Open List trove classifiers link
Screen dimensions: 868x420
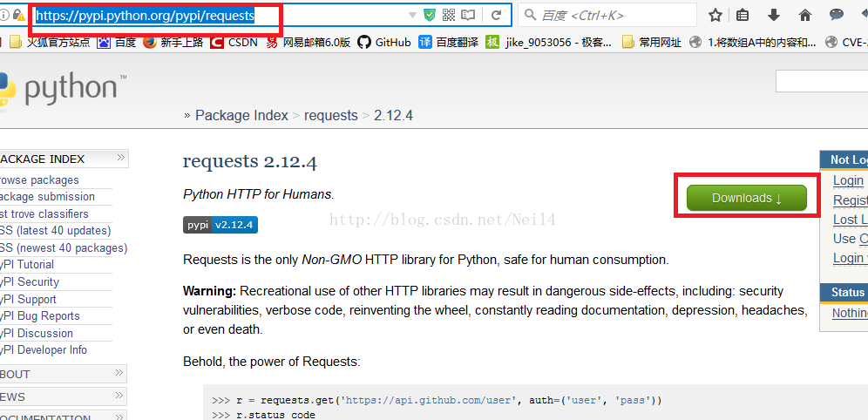point(44,213)
